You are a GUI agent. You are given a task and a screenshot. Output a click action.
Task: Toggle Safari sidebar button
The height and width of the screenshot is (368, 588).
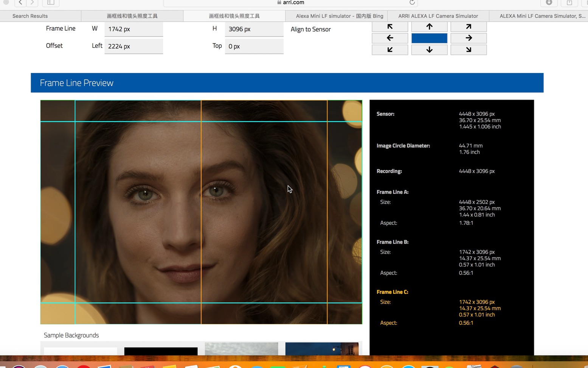point(51,3)
